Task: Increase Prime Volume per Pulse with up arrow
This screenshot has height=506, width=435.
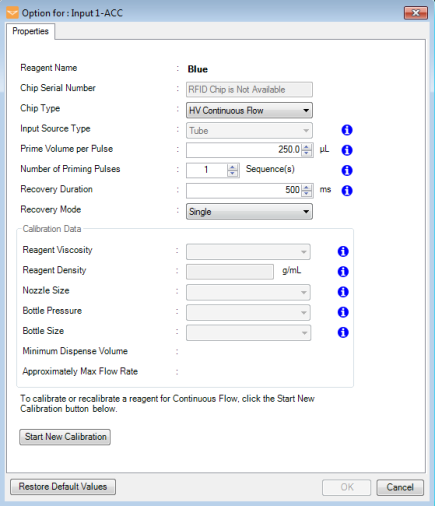Action: pos(307,147)
